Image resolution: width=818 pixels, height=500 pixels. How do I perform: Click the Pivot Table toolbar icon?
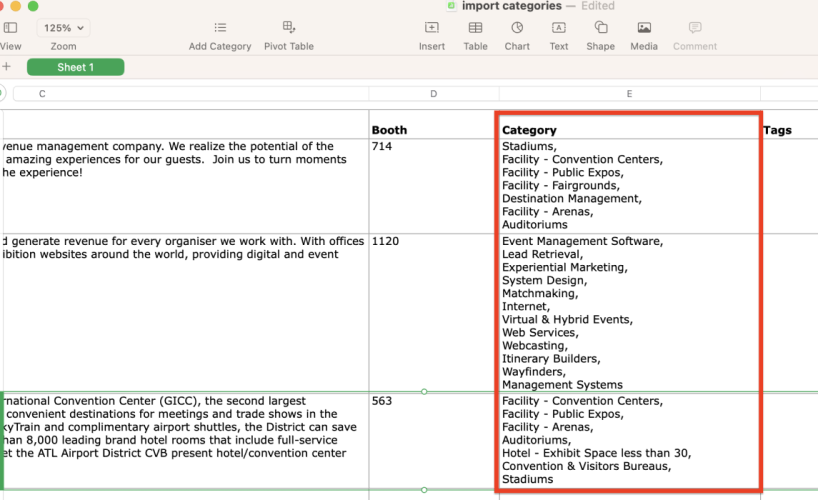(x=289, y=27)
